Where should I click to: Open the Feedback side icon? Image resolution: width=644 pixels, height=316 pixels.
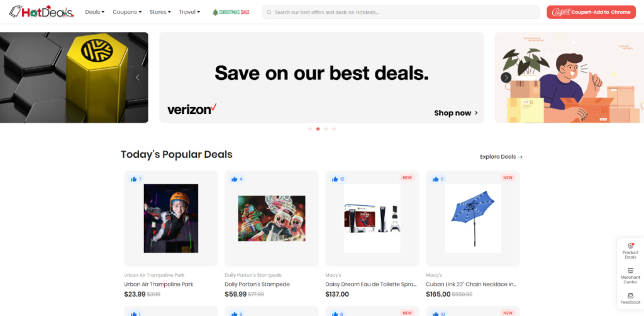coord(630,299)
